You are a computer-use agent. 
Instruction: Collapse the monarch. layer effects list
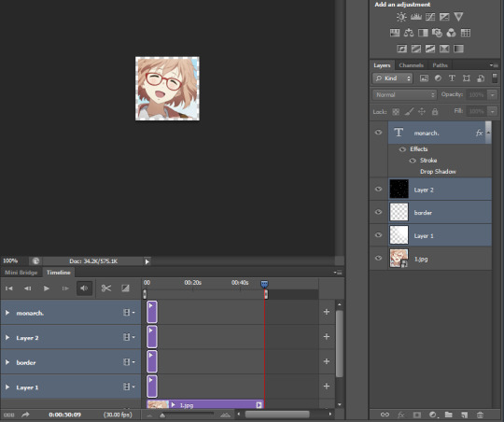click(x=488, y=133)
